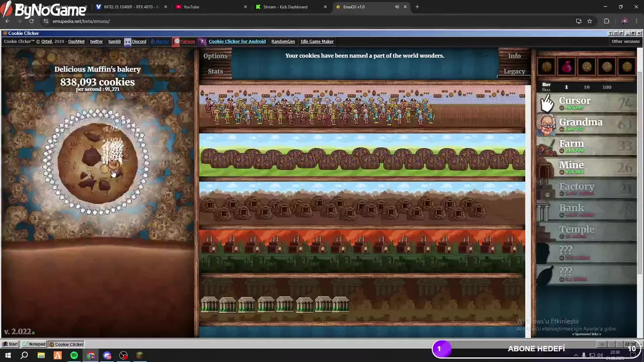Buy the first upgrade in the store

[x=547, y=66]
